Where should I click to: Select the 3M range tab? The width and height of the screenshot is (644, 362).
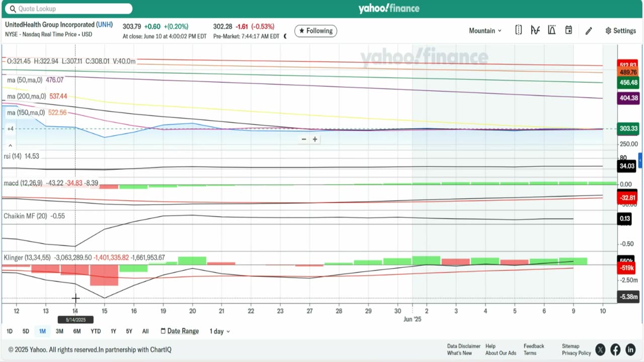coord(59,331)
